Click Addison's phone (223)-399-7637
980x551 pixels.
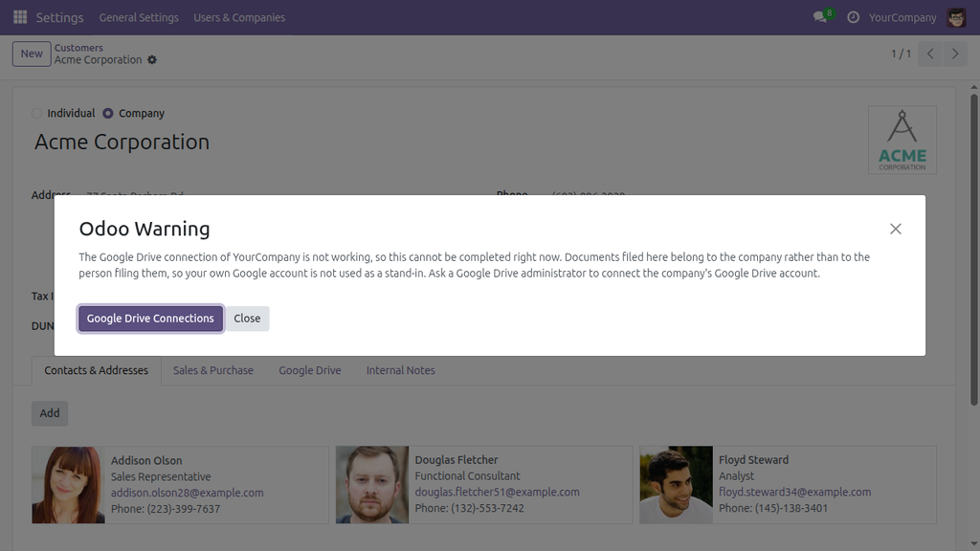click(184, 509)
